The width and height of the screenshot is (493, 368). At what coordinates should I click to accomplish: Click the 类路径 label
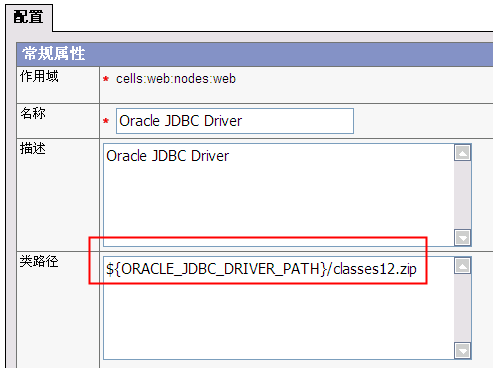pyautogui.click(x=39, y=261)
